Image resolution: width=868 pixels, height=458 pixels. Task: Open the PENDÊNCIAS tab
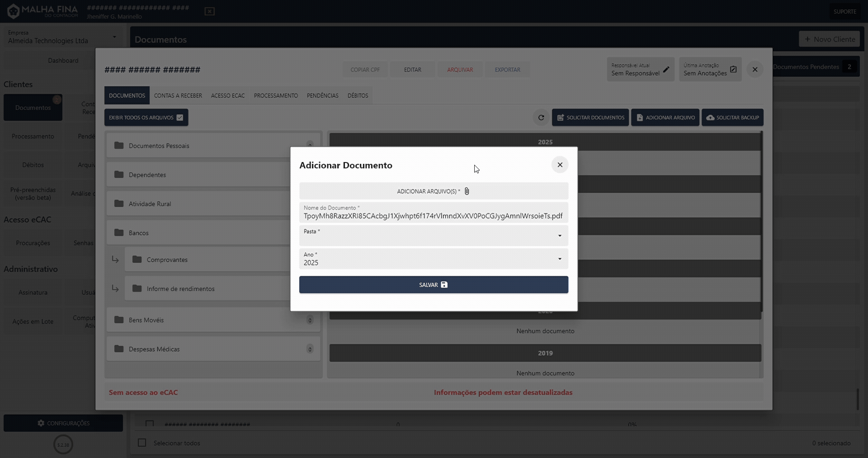(x=323, y=95)
